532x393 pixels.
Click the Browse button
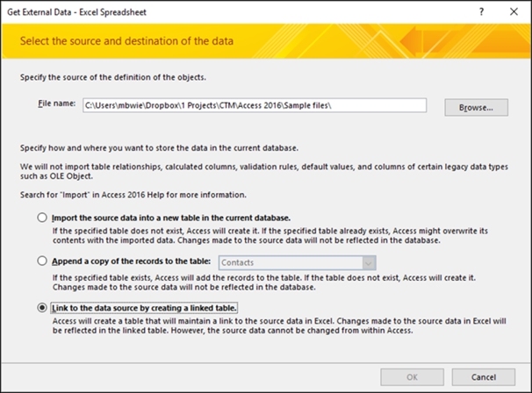[x=477, y=108]
